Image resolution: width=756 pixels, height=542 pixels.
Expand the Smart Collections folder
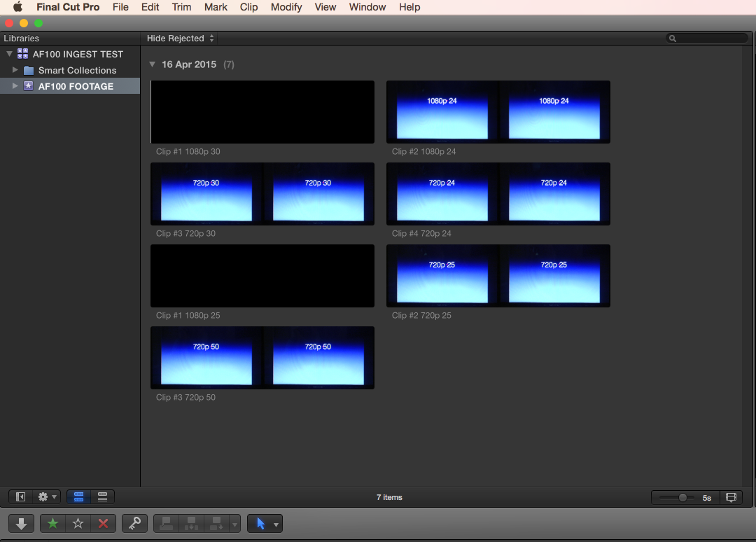[15, 70]
